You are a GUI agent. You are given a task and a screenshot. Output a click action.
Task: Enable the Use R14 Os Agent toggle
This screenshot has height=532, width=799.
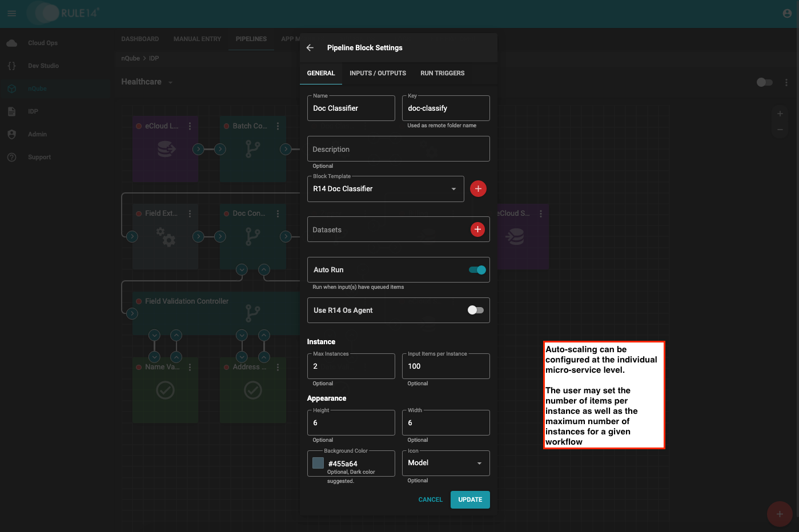pos(475,310)
